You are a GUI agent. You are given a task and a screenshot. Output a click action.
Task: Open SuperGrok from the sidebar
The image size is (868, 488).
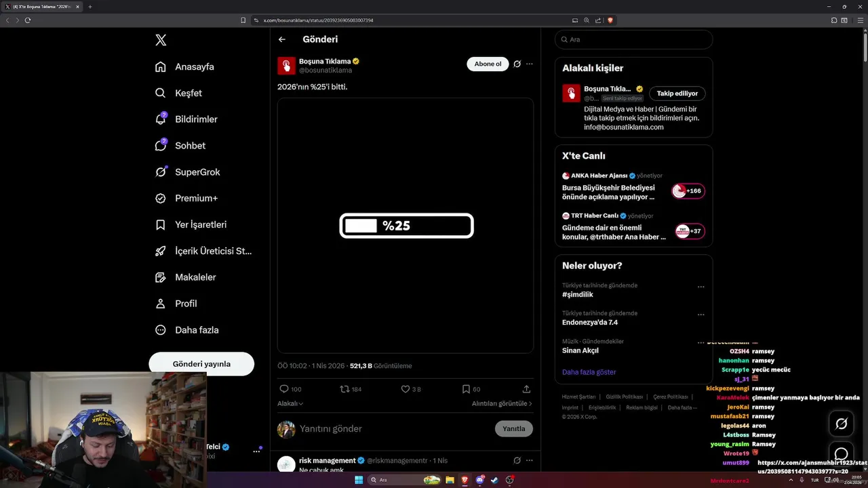click(187, 172)
